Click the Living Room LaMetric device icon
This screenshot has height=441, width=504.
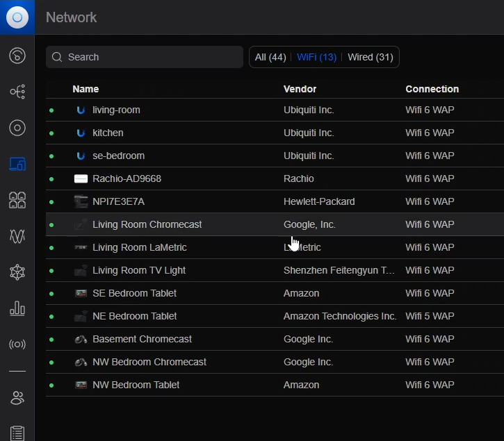81,247
